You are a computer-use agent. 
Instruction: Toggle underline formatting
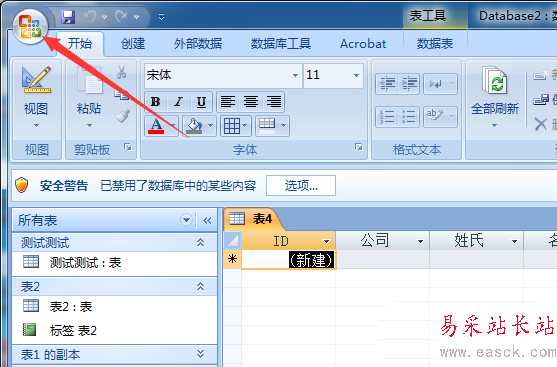(201, 102)
